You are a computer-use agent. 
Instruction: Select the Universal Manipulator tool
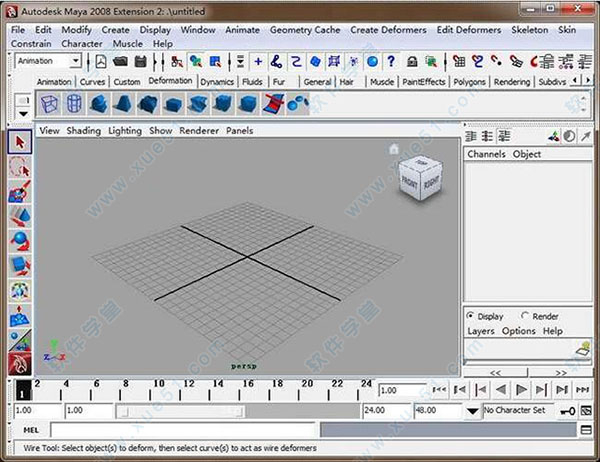tap(20, 291)
